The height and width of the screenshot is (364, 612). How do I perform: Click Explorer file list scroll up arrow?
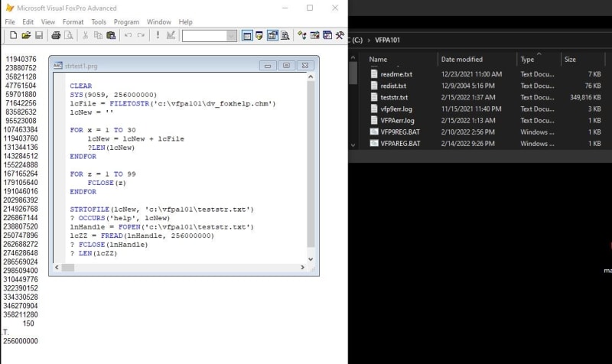point(353,58)
